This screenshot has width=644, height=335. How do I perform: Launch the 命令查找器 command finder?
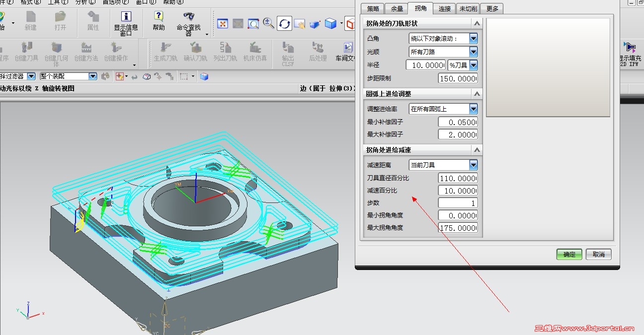coord(189,23)
